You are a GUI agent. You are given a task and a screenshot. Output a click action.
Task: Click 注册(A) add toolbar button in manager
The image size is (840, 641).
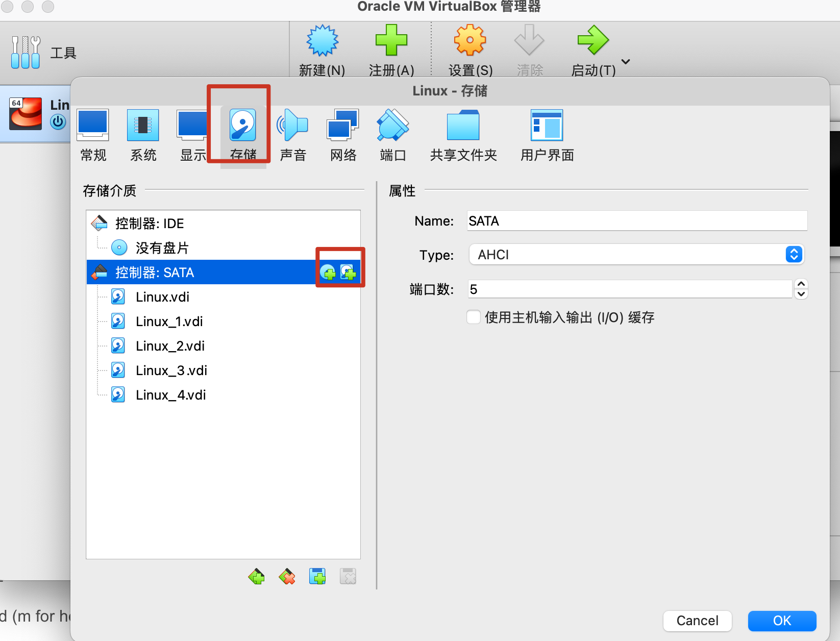[391, 51]
